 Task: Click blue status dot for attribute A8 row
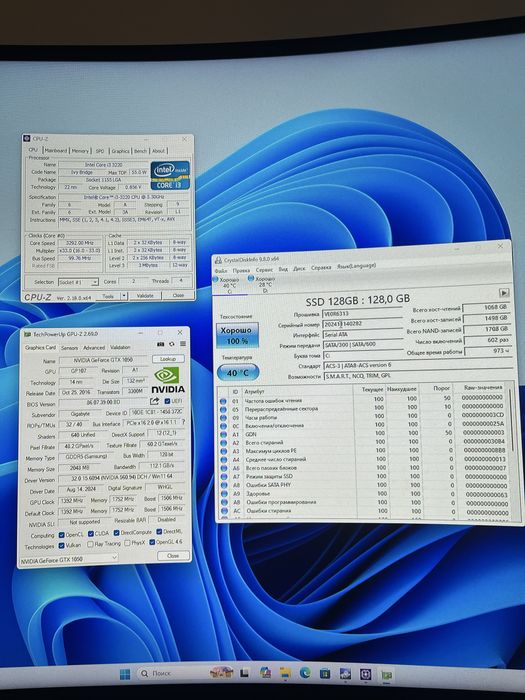tap(224, 485)
